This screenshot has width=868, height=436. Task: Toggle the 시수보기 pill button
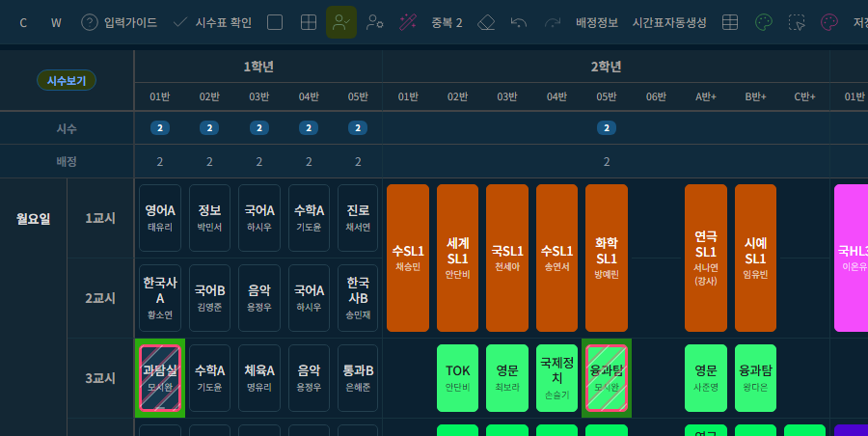pos(67,80)
